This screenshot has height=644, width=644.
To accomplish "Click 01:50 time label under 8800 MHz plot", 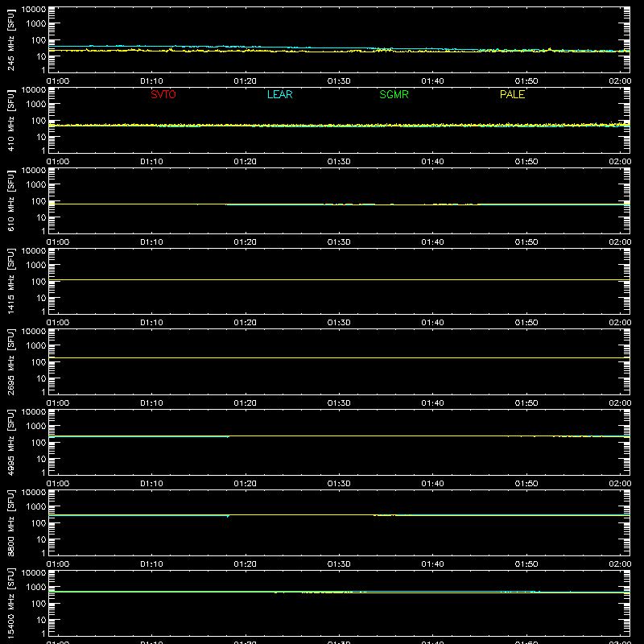I will click(x=526, y=564).
